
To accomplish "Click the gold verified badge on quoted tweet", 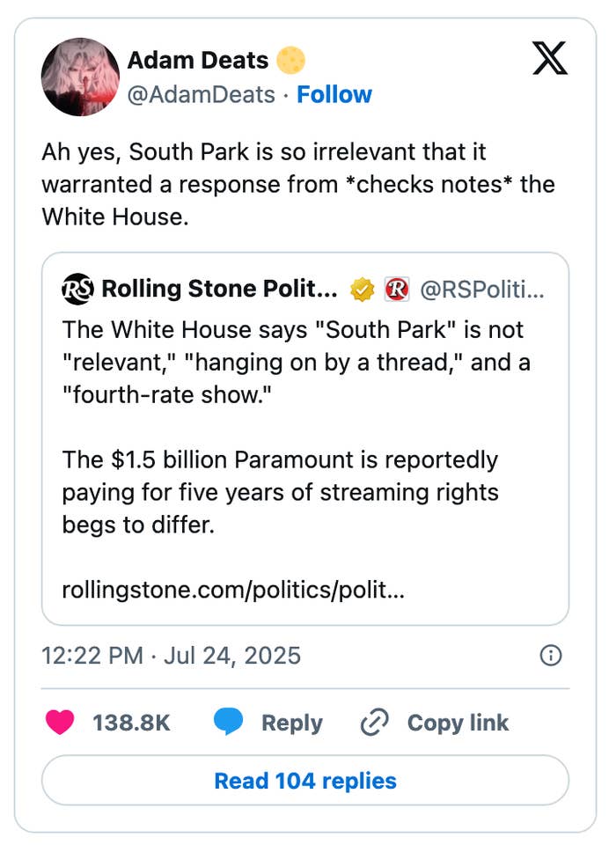I will point(362,289).
